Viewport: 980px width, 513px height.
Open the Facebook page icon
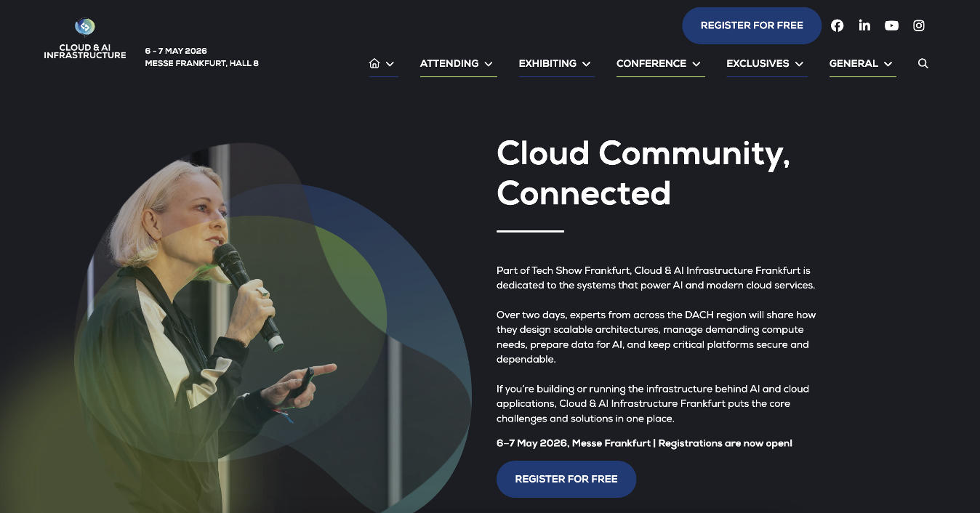[x=837, y=25]
